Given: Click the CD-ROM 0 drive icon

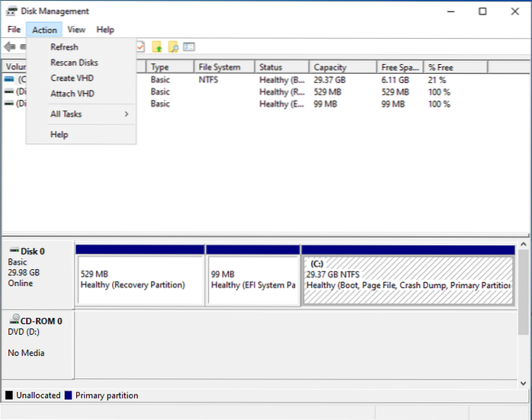Looking at the screenshot, I should [13, 321].
